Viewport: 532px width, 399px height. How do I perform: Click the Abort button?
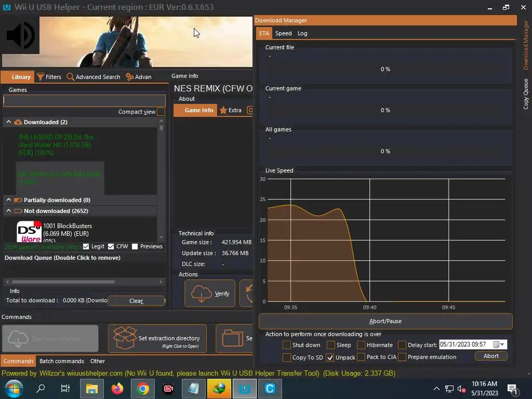491,356
